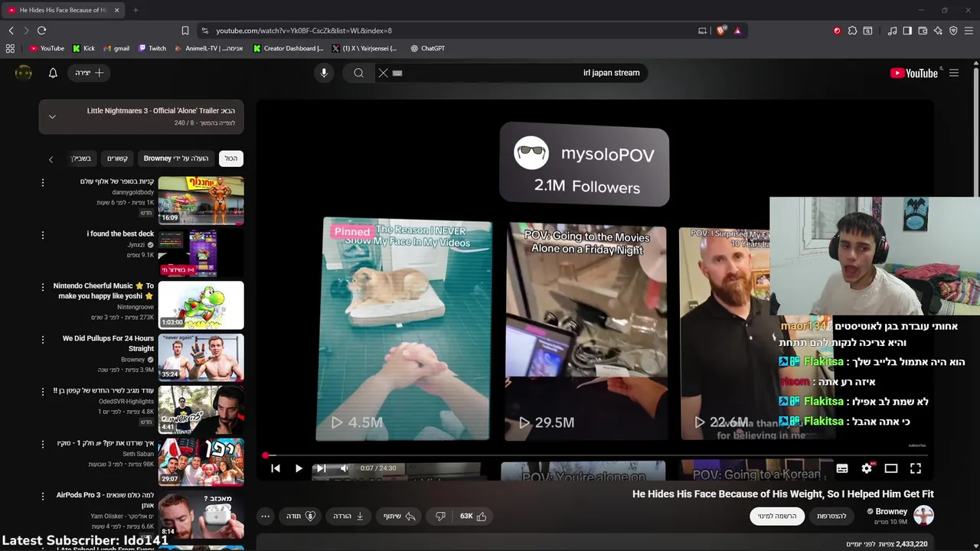Open options for OdedSVR-Highlights video
This screenshot has height=551, width=980.
(43, 391)
